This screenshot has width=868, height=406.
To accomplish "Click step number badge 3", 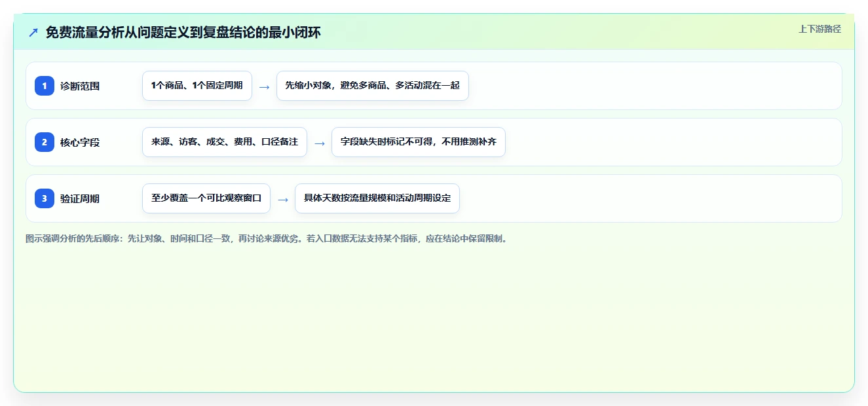I will click(45, 198).
